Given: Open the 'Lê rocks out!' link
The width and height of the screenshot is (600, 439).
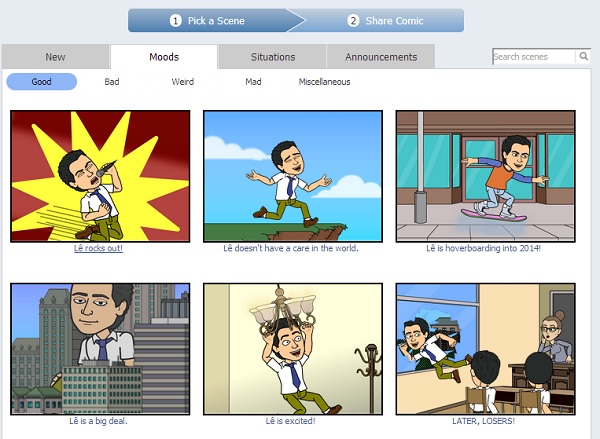Looking at the screenshot, I should (x=98, y=248).
